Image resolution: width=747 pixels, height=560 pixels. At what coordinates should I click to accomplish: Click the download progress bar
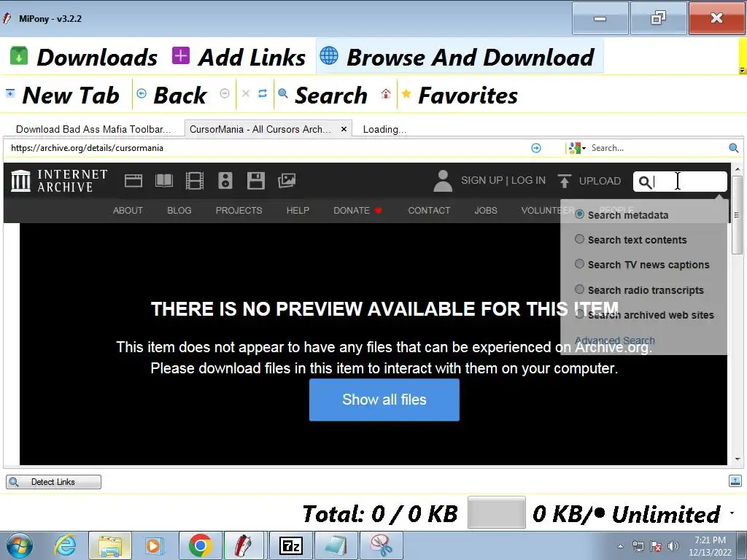[496, 513]
